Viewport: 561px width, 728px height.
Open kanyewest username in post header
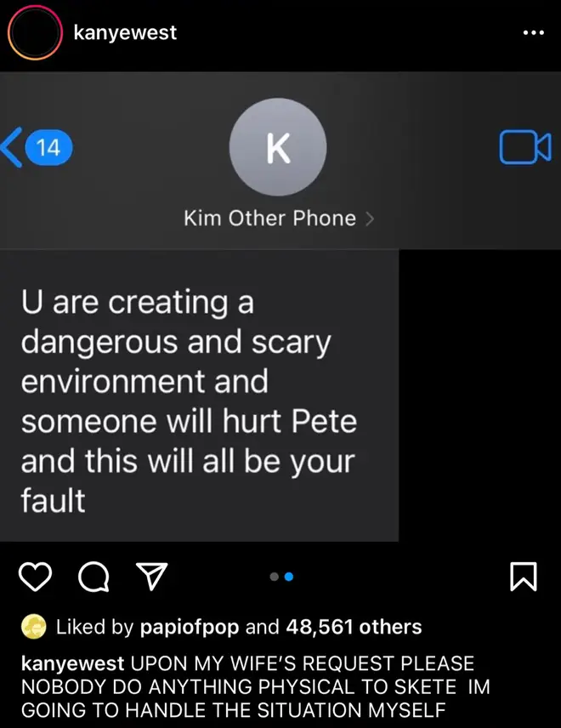point(125,32)
